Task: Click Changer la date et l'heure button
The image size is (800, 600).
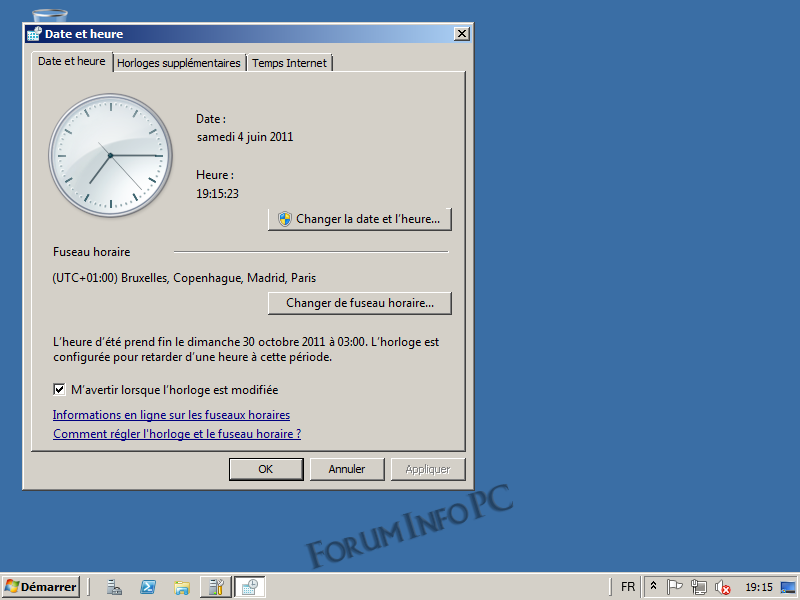Action: [360, 219]
